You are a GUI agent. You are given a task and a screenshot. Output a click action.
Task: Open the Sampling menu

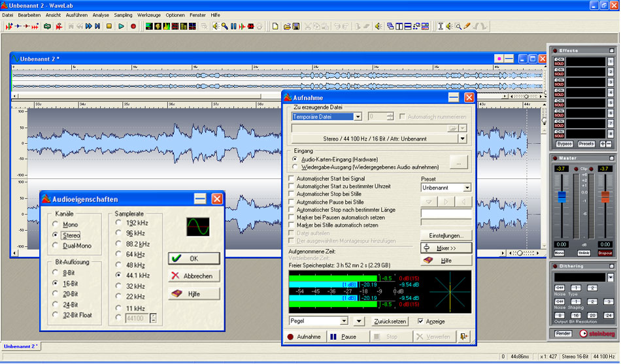tap(123, 15)
